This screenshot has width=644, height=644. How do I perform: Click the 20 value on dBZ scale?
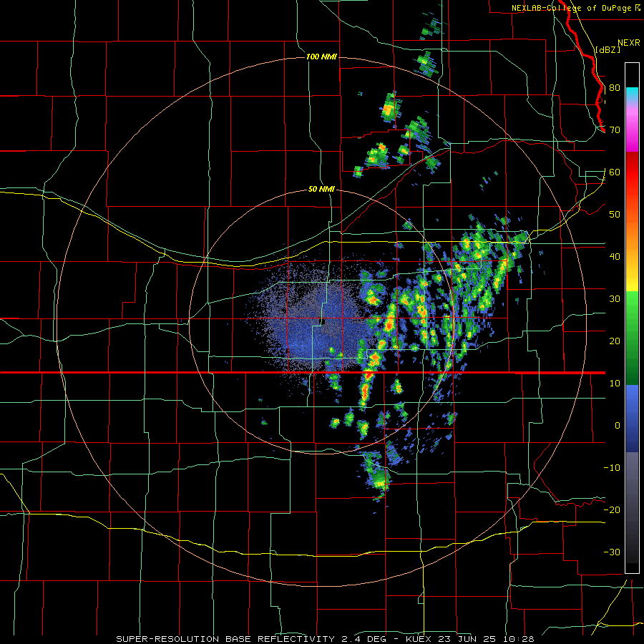tap(615, 341)
